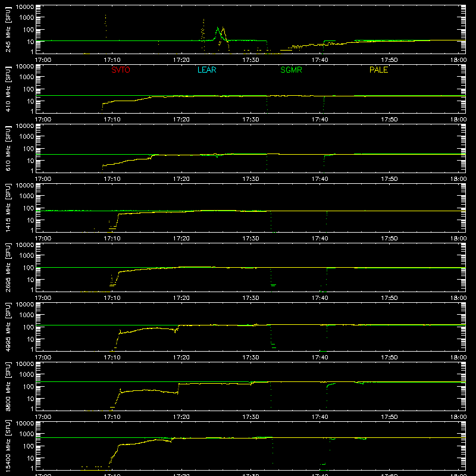Click 17:20 tick label under 245 MHz plot
Viewport: 476px width, 476px height.
click(x=181, y=60)
